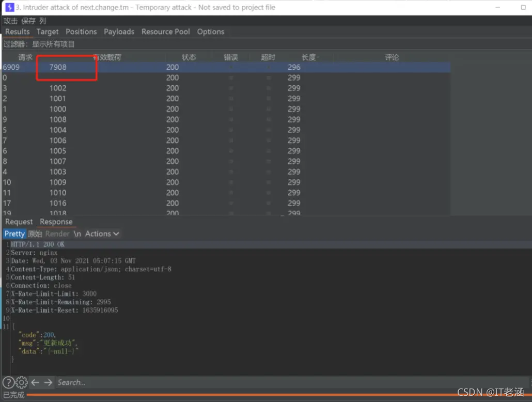The height and width of the screenshot is (402, 532).
Task: Click the Search input field
Action: coord(292,382)
